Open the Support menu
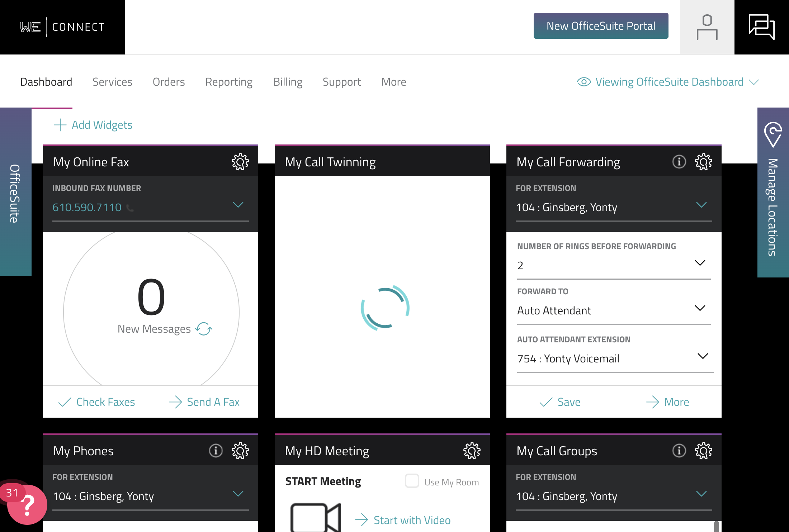The height and width of the screenshot is (532, 789). pos(342,82)
